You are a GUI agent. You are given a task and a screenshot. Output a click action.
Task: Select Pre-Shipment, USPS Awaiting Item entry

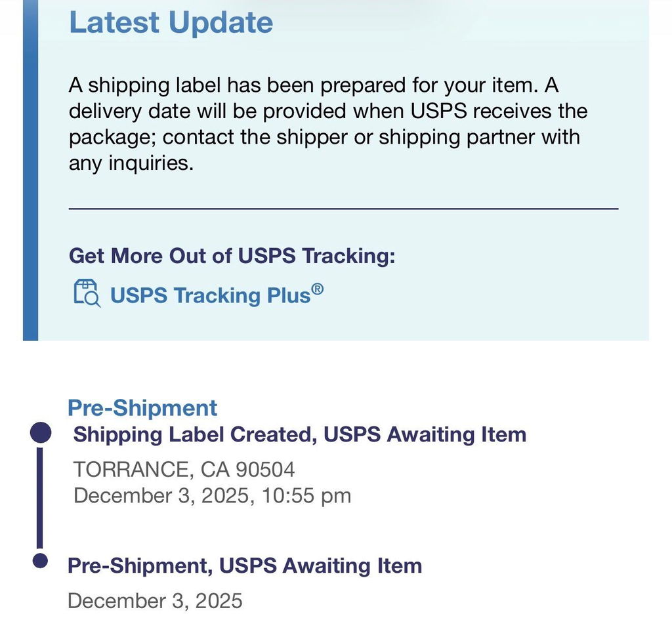245,565
